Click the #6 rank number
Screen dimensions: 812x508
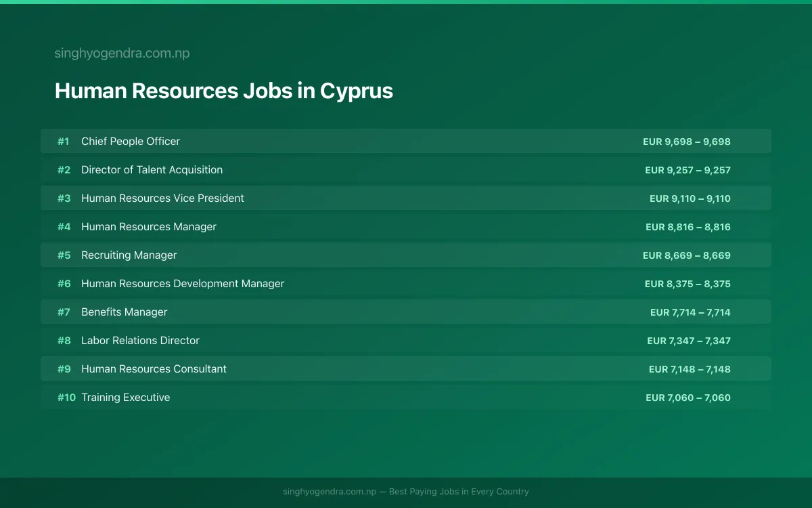[x=64, y=284]
